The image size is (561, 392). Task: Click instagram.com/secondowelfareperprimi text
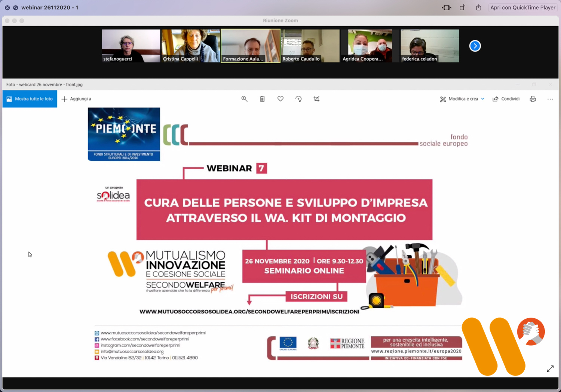(x=140, y=345)
